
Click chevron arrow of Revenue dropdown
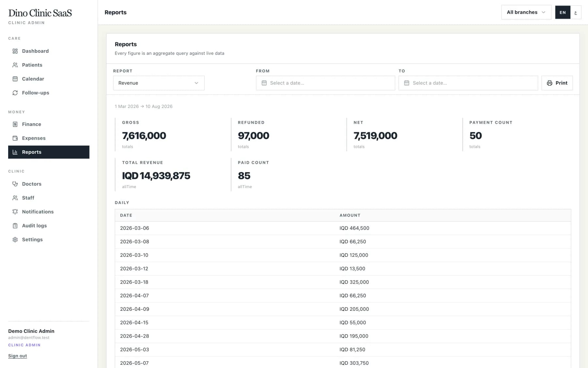click(x=196, y=83)
